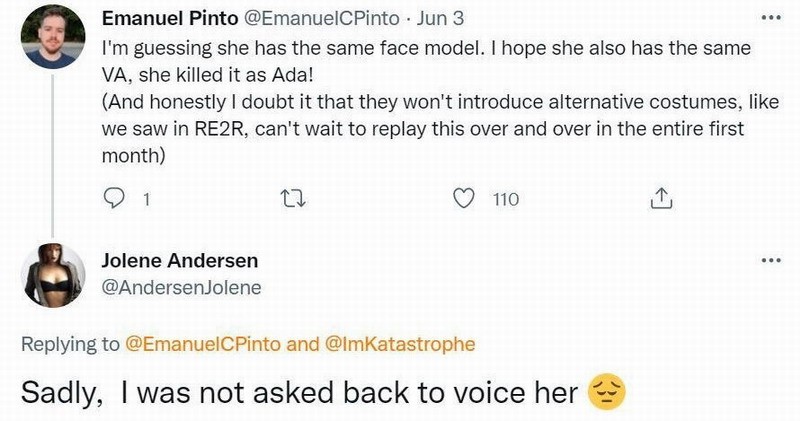The width and height of the screenshot is (800, 421).
Task: Click Emanuel Pinto's profile avatar
Action: (52, 36)
